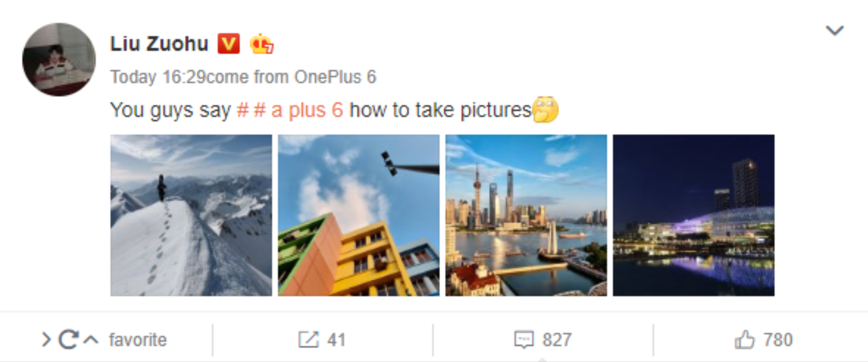Viewport: 868px width, 362px height.
Task: Click the repost icon showing 41
Action: tap(308, 340)
